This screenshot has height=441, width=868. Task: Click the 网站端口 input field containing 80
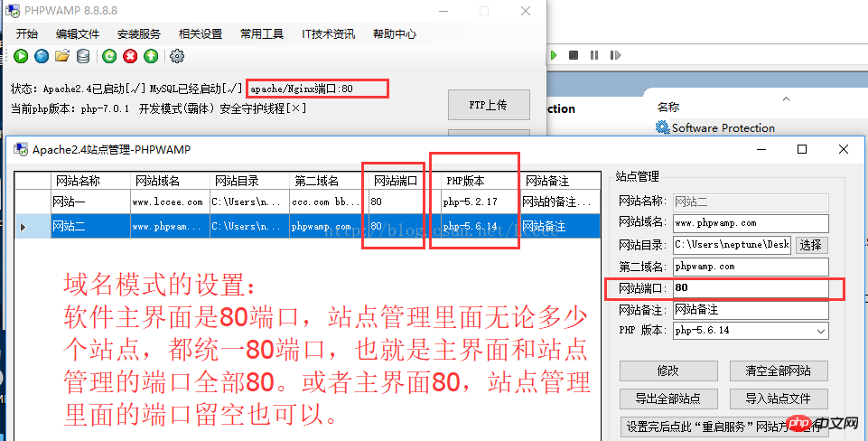click(x=751, y=288)
